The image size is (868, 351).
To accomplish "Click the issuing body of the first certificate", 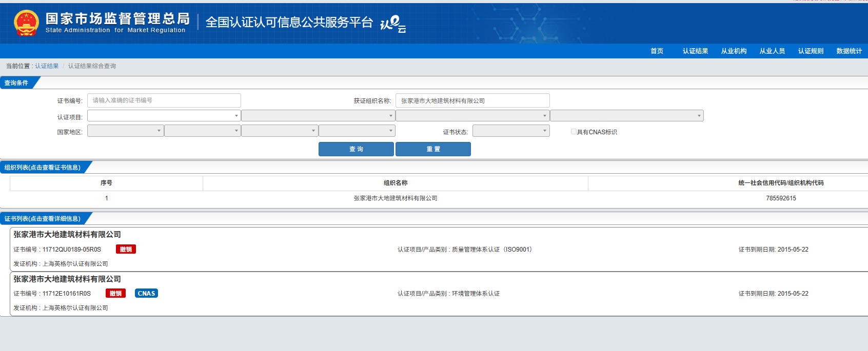I will click(75, 264).
